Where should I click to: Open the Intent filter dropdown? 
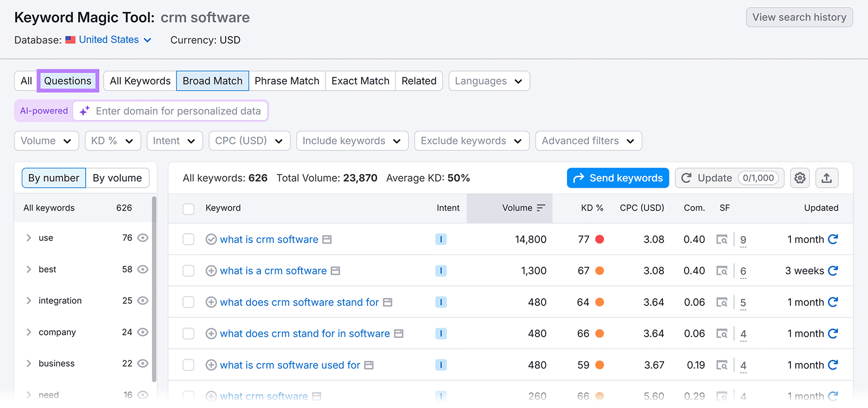coord(175,141)
